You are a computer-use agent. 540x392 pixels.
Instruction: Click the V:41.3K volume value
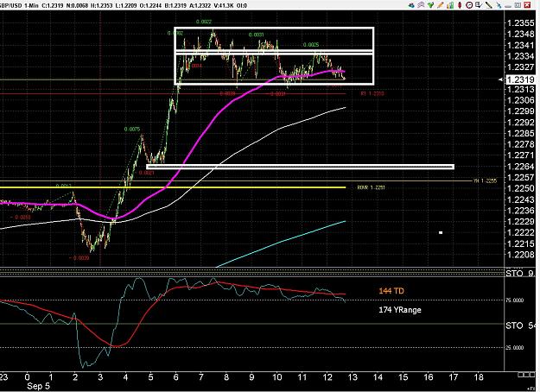[x=223, y=5]
